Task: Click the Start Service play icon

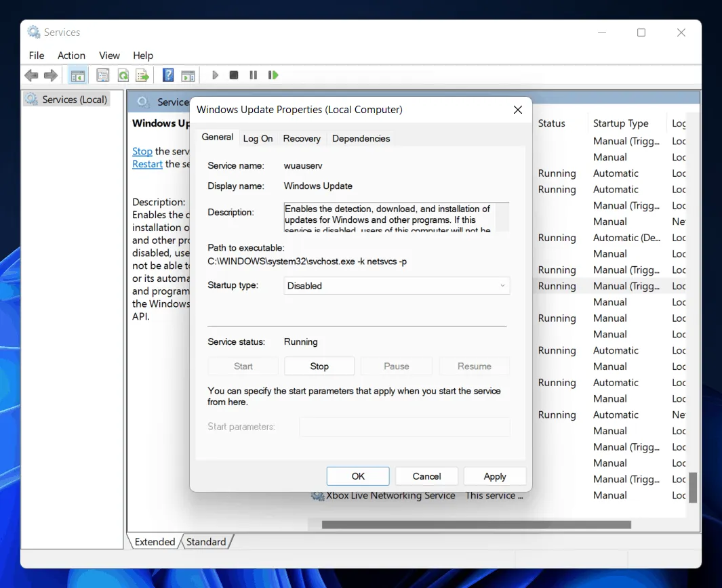Action: point(215,75)
